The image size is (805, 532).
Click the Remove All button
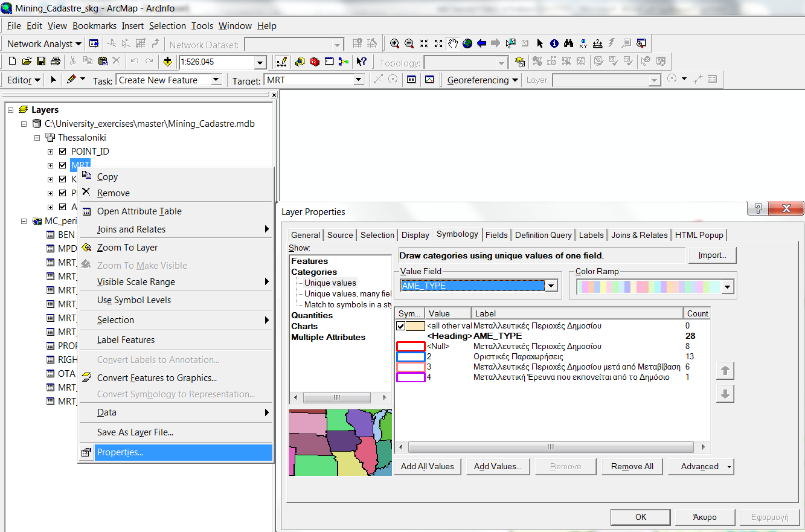[x=632, y=466]
